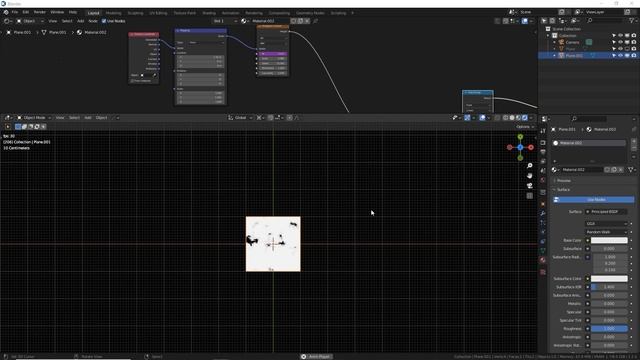Toggle snapping magnet icon in viewport header

pos(270,118)
